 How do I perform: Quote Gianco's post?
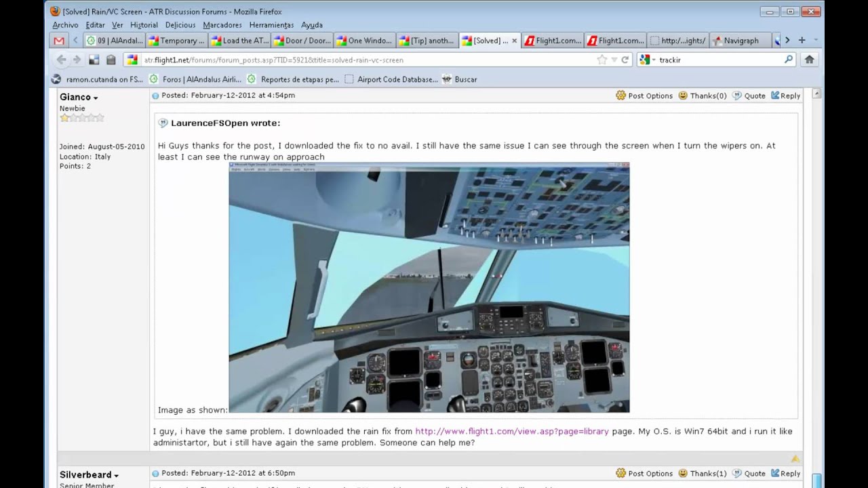coord(749,96)
